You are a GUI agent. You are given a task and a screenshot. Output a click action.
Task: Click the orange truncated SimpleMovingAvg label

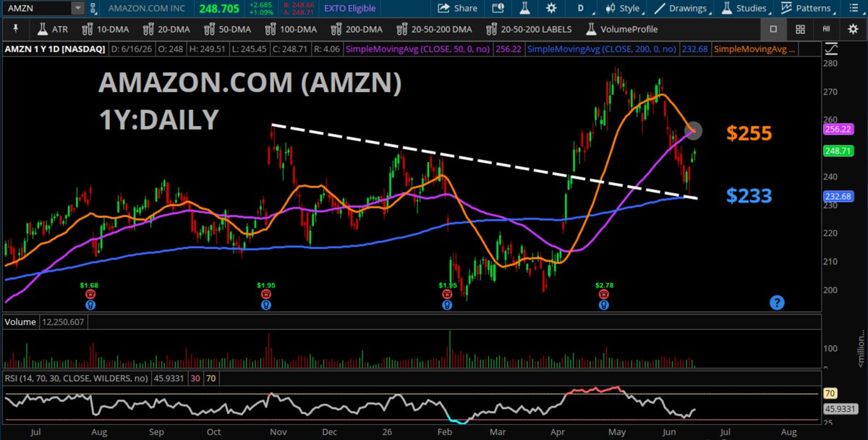754,49
